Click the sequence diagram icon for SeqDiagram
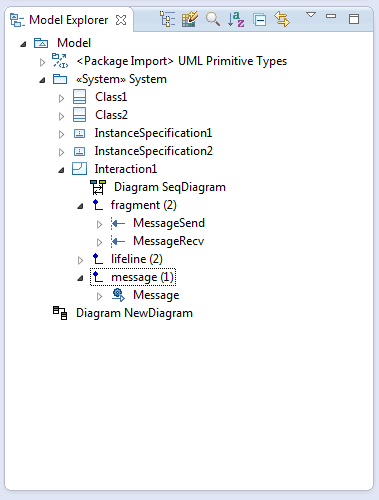379x500 pixels. point(98,187)
